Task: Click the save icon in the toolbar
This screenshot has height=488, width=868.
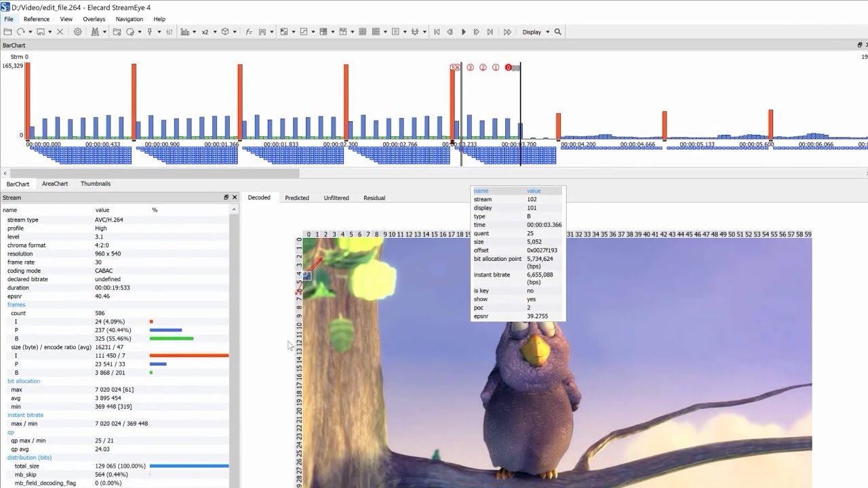Action: click(41, 32)
